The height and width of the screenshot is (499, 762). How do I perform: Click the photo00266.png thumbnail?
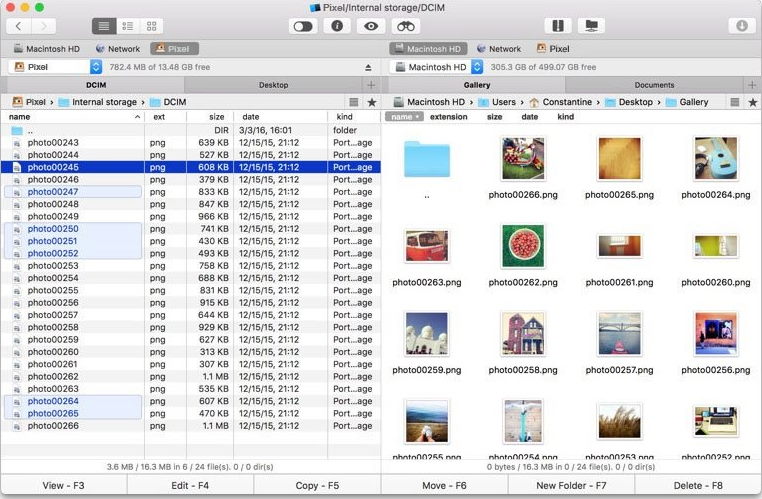pyautogui.click(x=523, y=158)
